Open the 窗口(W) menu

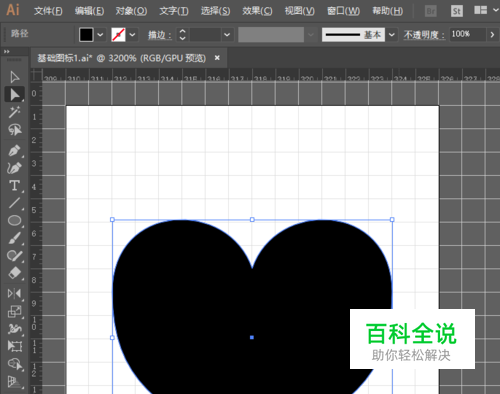(x=343, y=11)
